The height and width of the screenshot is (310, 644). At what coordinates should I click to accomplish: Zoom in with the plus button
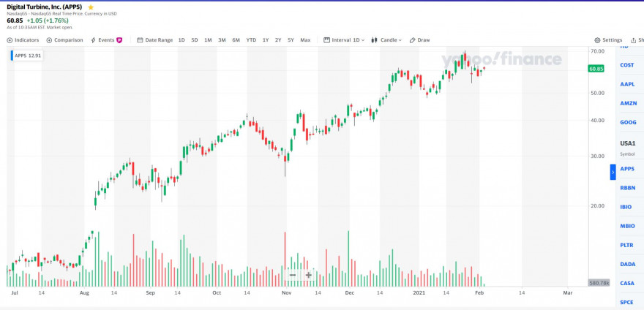[308, 275]
